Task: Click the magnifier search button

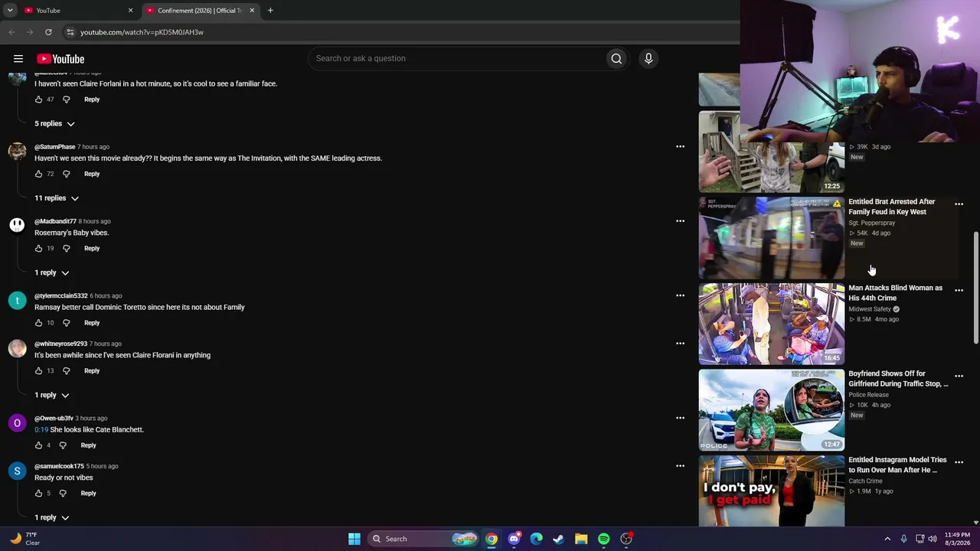Action: tap(616, 59)
